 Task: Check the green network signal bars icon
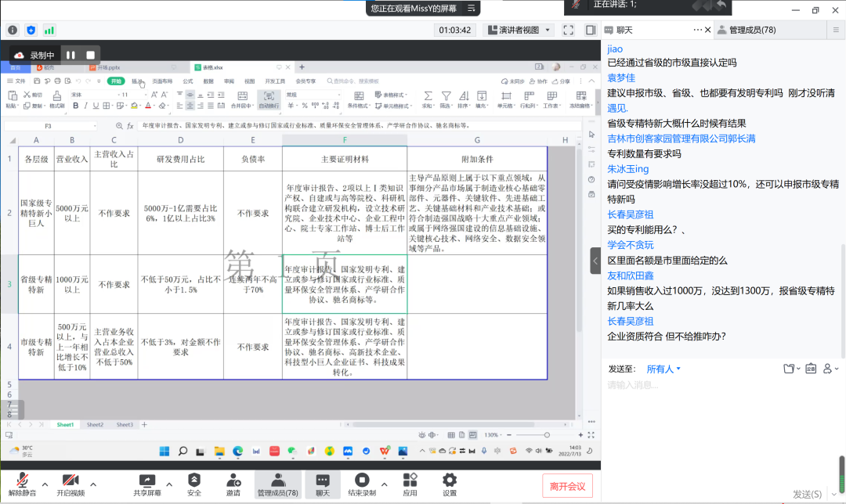49,31
